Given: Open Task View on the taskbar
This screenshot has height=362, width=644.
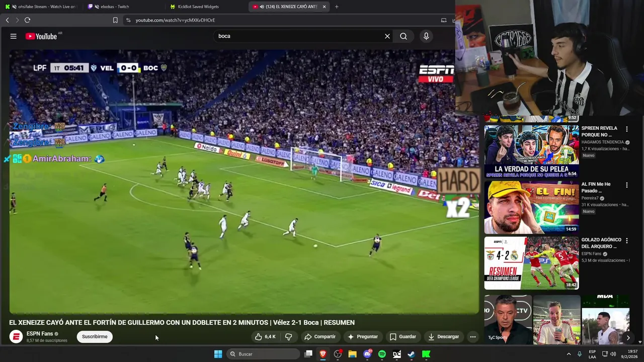Looking at the screenshot, I should 308,354.
